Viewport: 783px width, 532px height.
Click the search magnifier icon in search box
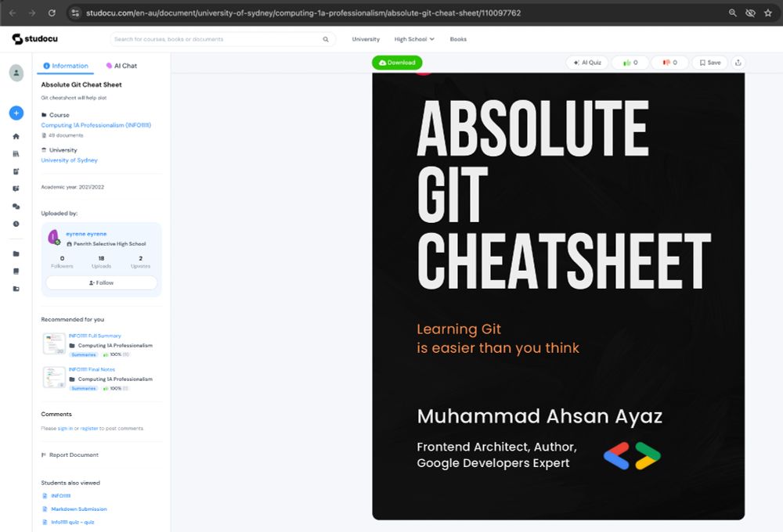pyautogui.click(x=326, y=39)
